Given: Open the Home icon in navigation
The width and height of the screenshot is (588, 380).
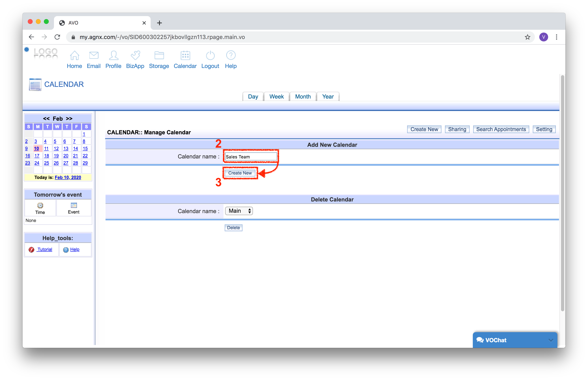Looking at the screenshot, I should point(74,55).
